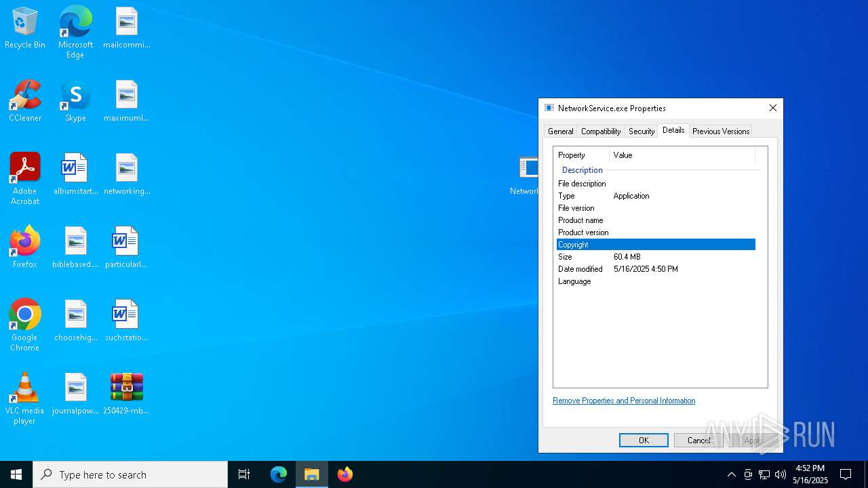
Task: Open the Windows Start menu
Action: point(16,474)
